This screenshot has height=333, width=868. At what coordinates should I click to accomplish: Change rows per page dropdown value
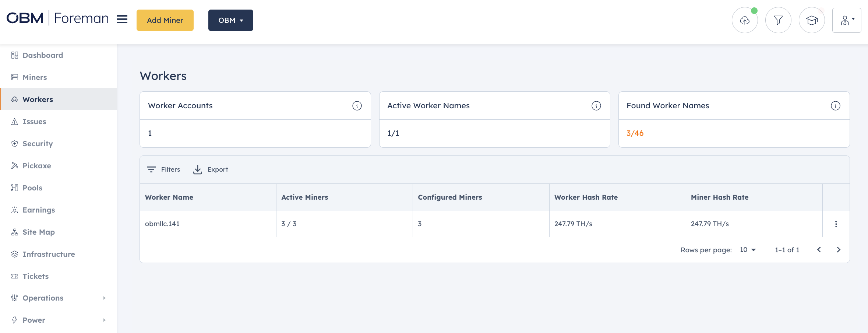[x=748, y=250]
